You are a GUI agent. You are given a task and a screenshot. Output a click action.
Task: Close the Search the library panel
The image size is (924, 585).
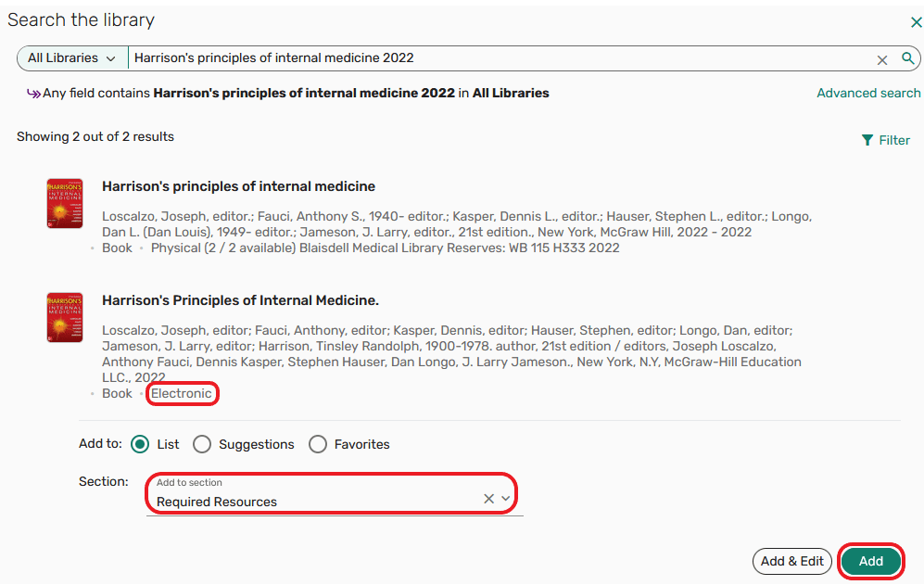click(x=916, y=22)
